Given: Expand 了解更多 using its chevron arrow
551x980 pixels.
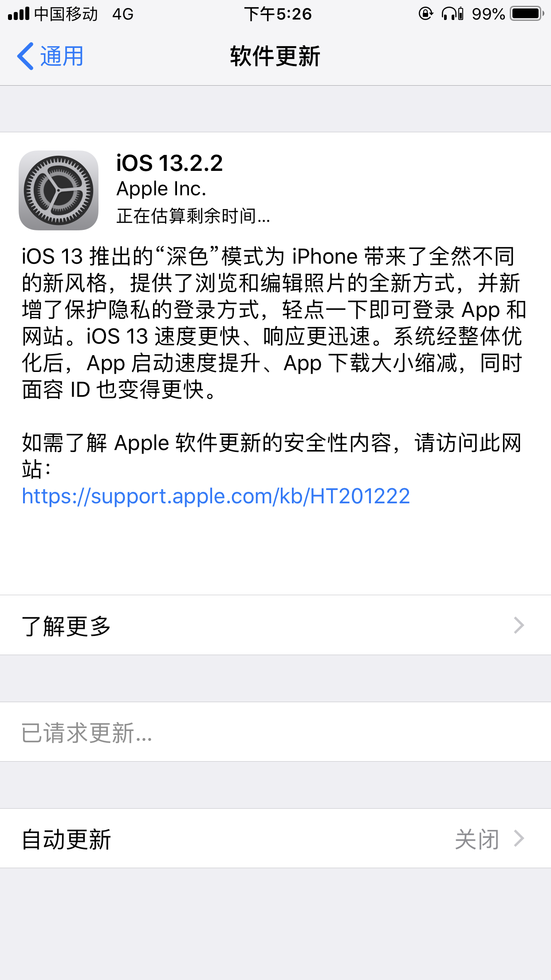Looking at the screenshot, I should pos(519,625).
